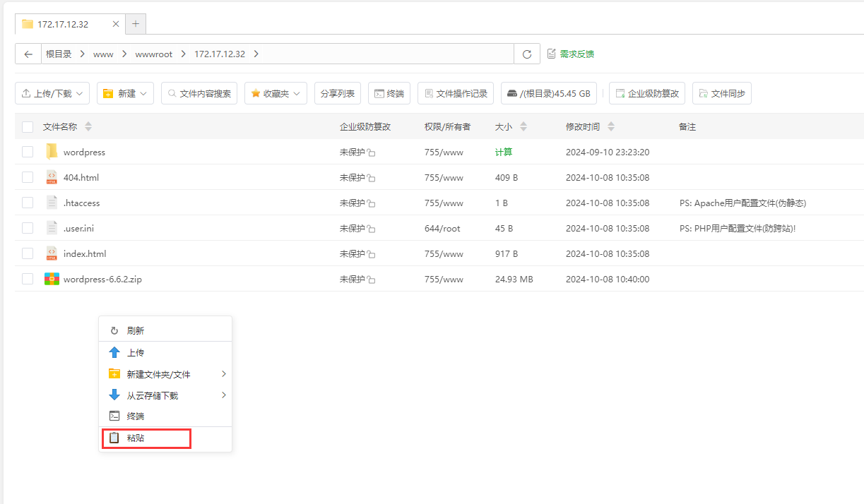The image size is (864, 504).
Task: Select 上传 in the context menu
Action: coord(165,352)
